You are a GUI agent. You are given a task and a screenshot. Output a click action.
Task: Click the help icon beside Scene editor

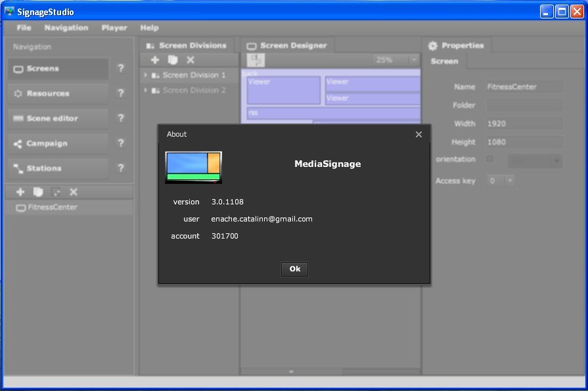tap(120, 118)
